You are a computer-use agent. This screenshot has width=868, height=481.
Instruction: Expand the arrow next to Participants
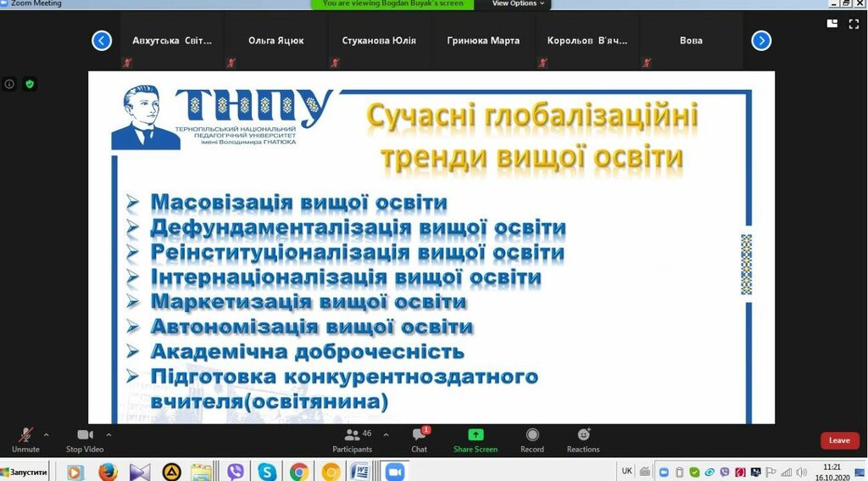(x=387, y=434)
